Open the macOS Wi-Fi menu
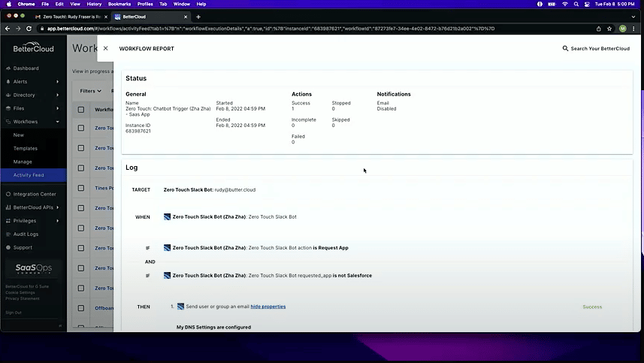The image size is (644, 363). (565, 4)
